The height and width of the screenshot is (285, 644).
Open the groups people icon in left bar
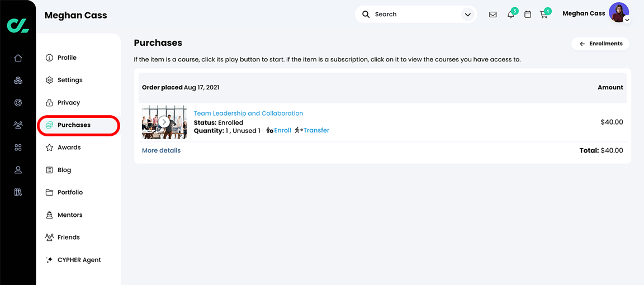[18, 125]
